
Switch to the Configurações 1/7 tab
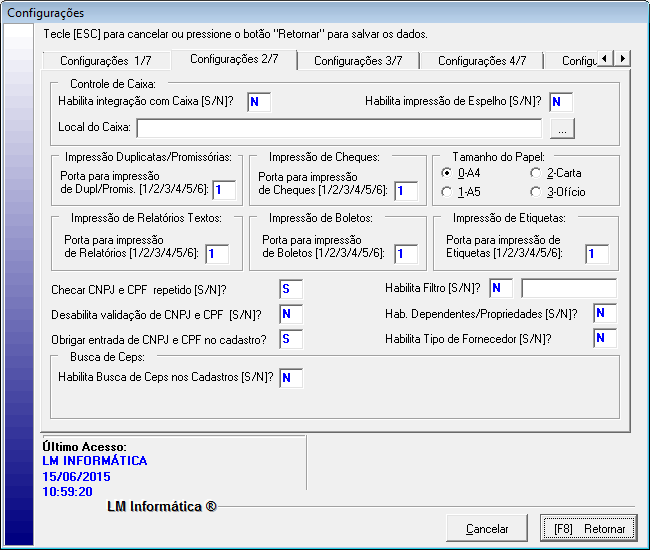pos(106,61)
